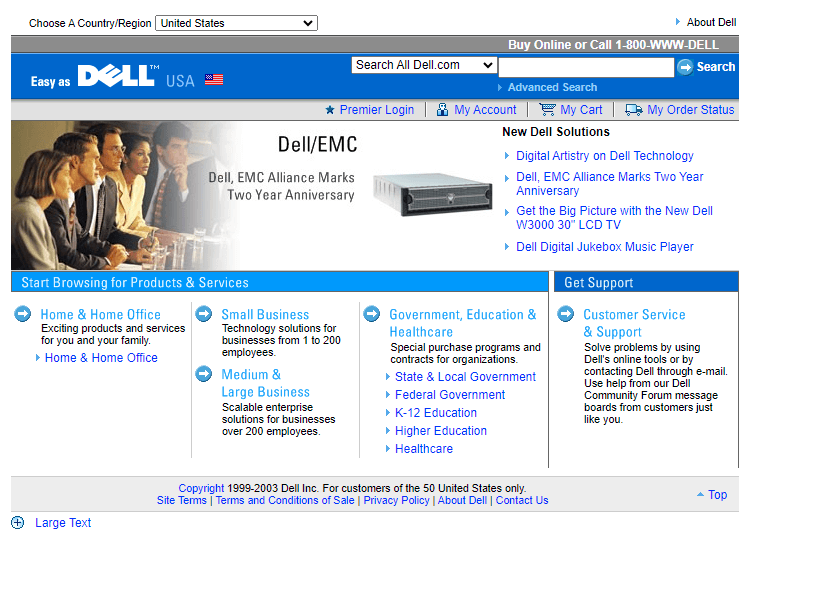The image size is (830, 600).
Task: Open the New Dell W3000 30" LCD TV link
Action: click(x=614, y=218)
